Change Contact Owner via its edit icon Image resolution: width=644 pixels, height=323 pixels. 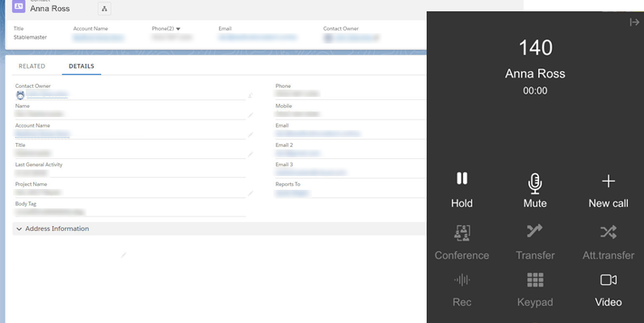[250, 95]
